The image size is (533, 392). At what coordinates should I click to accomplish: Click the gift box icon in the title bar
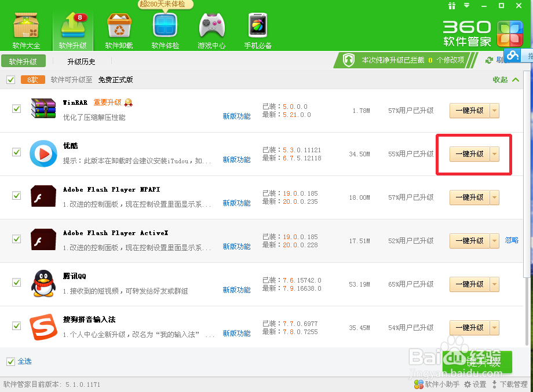pyautogui.click(x=451, y=6)
